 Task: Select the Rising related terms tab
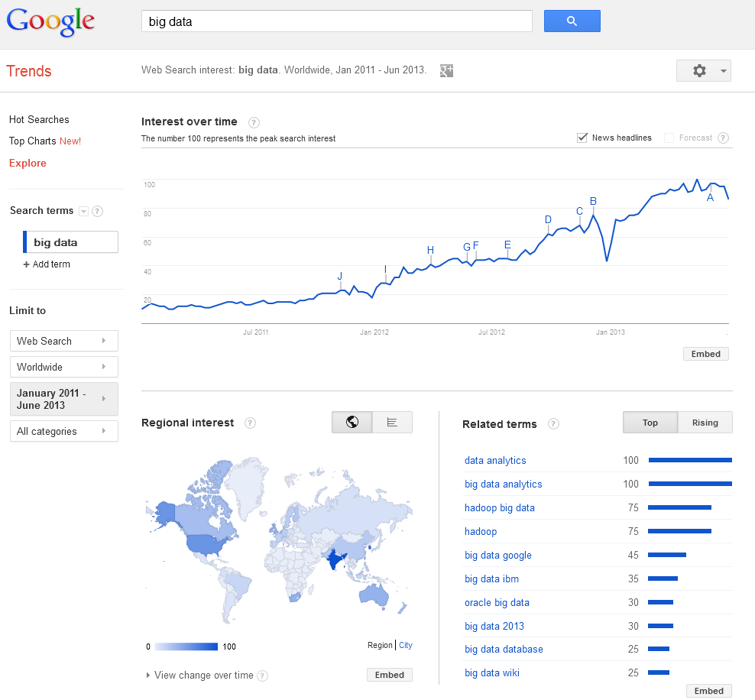(x=705, y=423)
